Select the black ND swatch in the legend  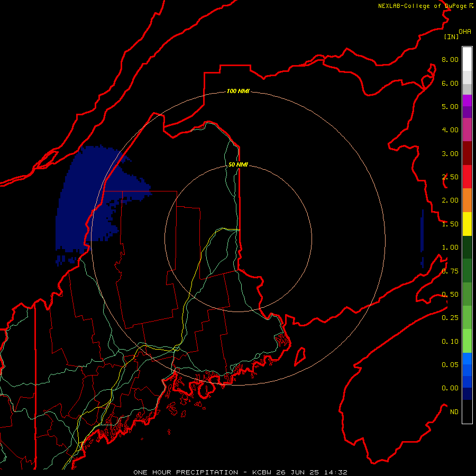pyautogui.click(x=467, y=411)
